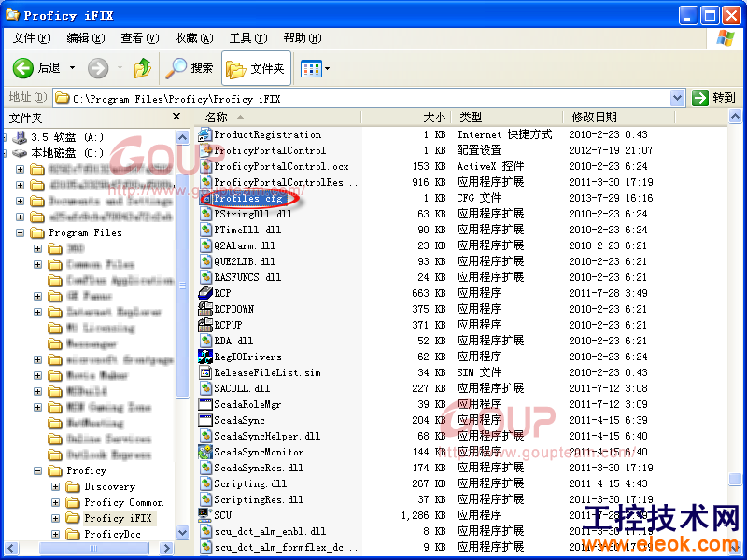The height and width of the screenshot is (560, 747).
Task: Collapse the Program Files tree node
Action: tap(20, 232)
